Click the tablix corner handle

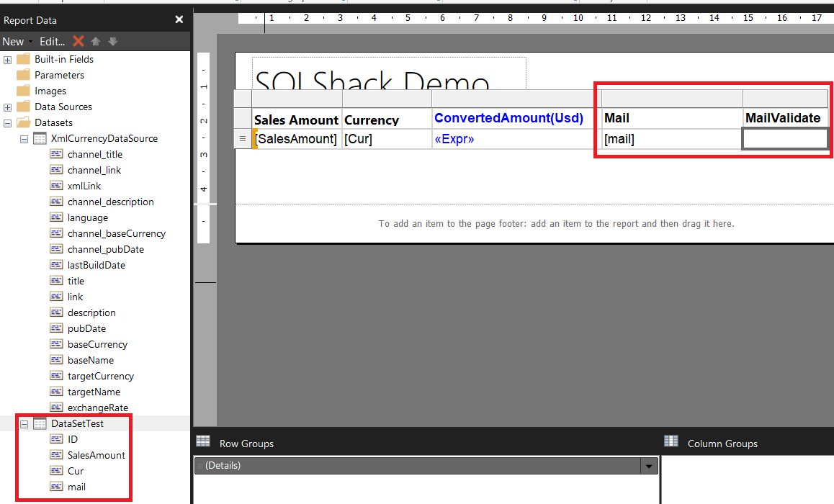pyautogui.click(x=243, y=99)
